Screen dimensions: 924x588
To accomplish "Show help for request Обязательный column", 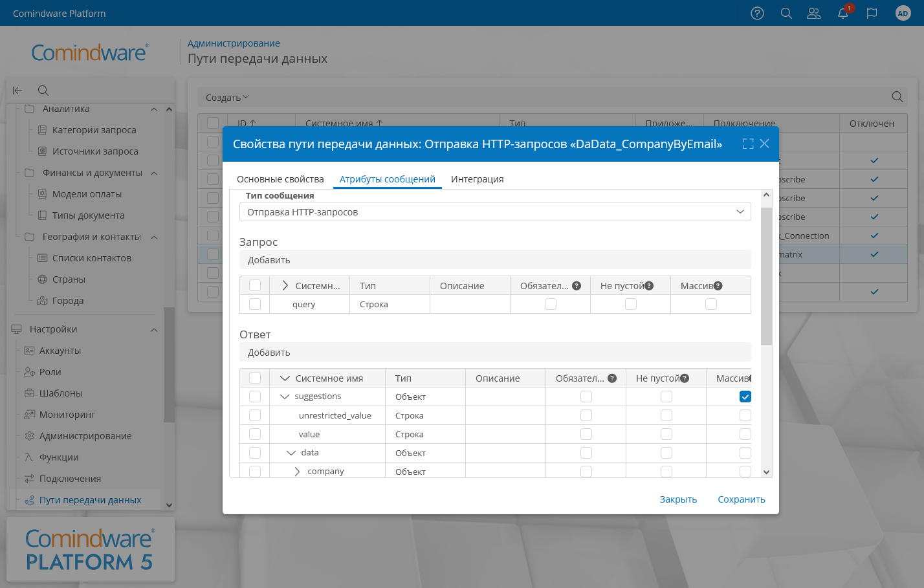I will pos(577,286).
